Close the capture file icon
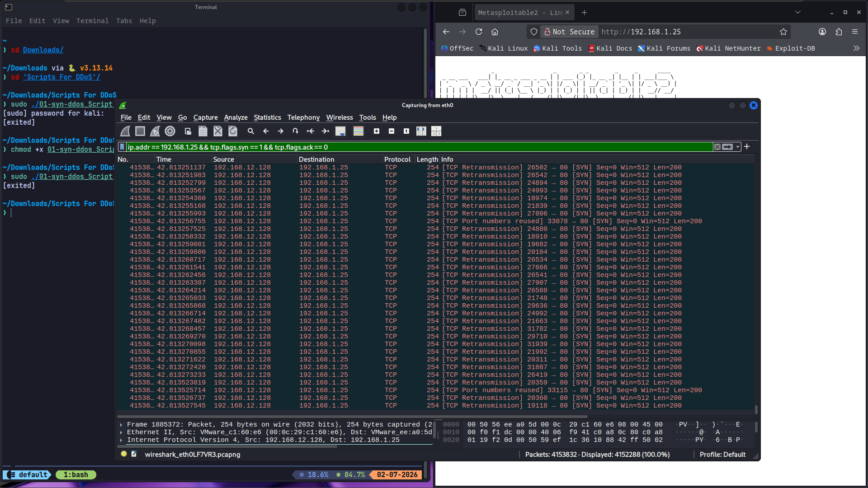Image resolution: width=868 pixels, height=488 pixels. (x=218, y=131)
